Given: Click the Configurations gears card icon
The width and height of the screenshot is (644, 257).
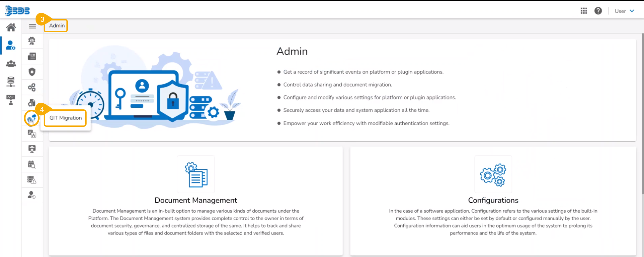Looking at the screenshot, I should [x=493, y=174].
